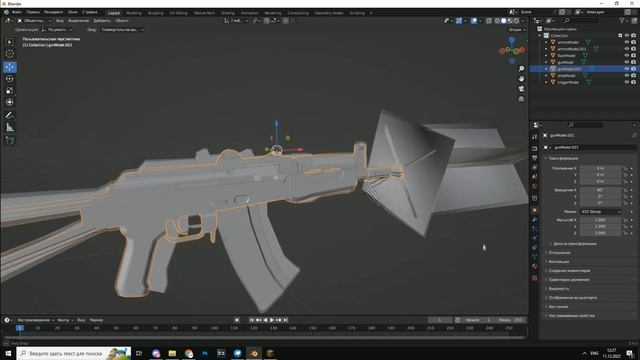Open the Опции options button
The height and width of the screenshot is (360, 640).
[517, 29]
